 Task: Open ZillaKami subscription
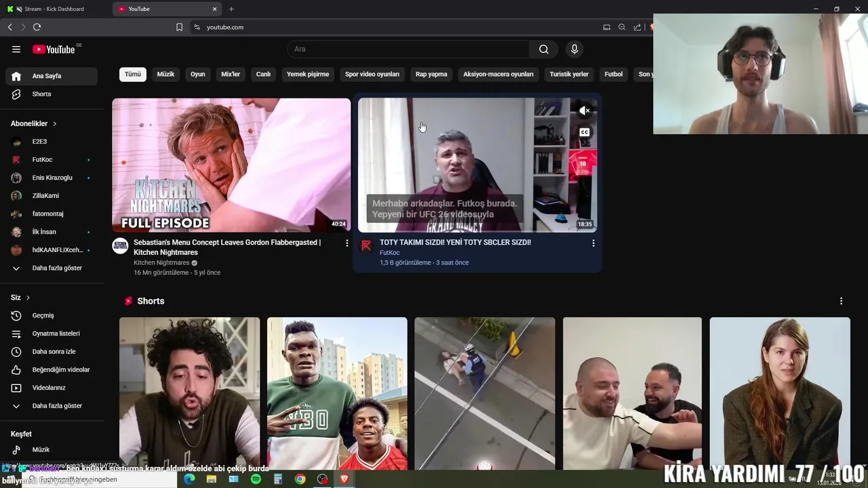(x=52, y=196)
